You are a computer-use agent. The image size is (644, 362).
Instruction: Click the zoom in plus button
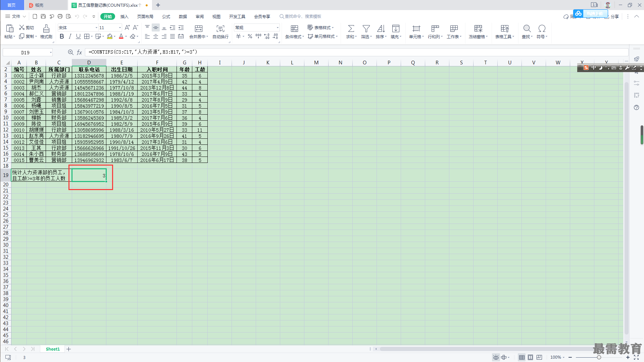point(628,357)
